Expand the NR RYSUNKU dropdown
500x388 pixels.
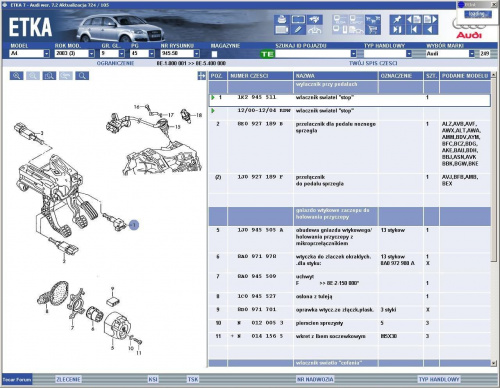point(197,53)
